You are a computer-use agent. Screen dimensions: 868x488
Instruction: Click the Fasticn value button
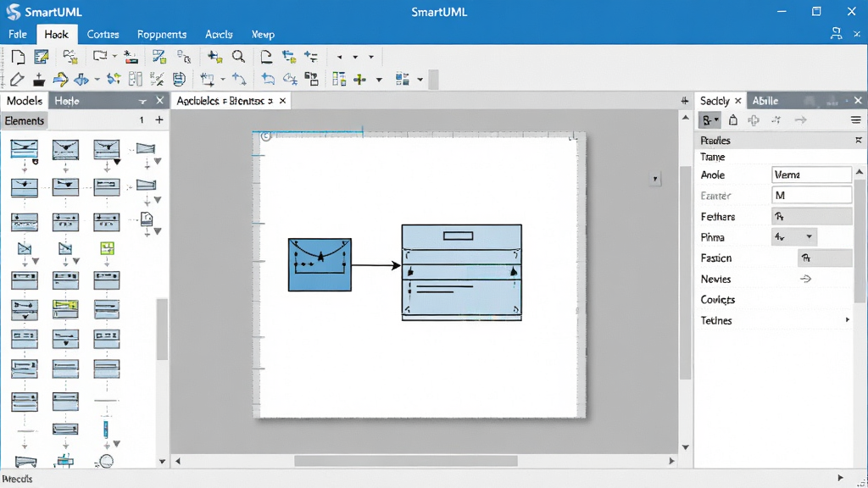[825, 258]
